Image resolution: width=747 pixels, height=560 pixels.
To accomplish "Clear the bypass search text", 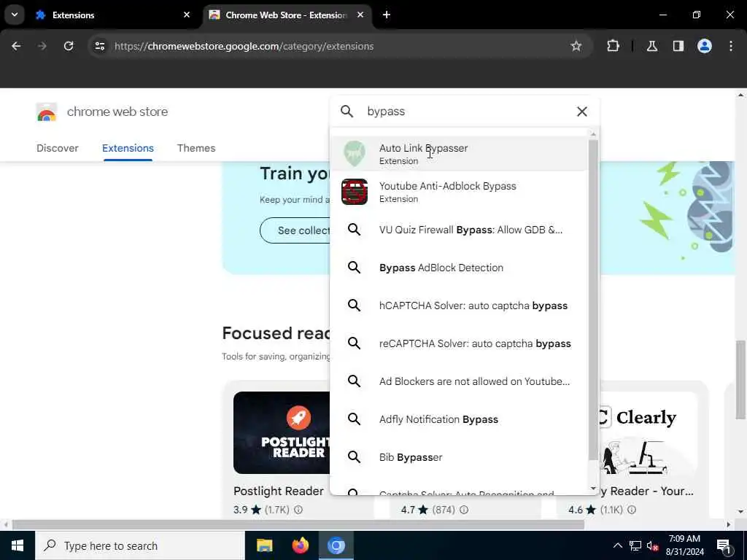I will coord(581,112).
